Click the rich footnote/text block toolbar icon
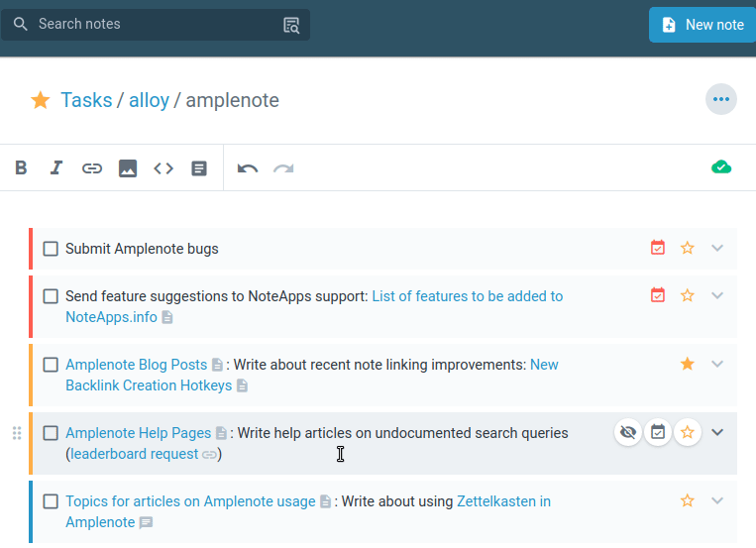This screenshot has width=756, height=548. coord(199,168)
